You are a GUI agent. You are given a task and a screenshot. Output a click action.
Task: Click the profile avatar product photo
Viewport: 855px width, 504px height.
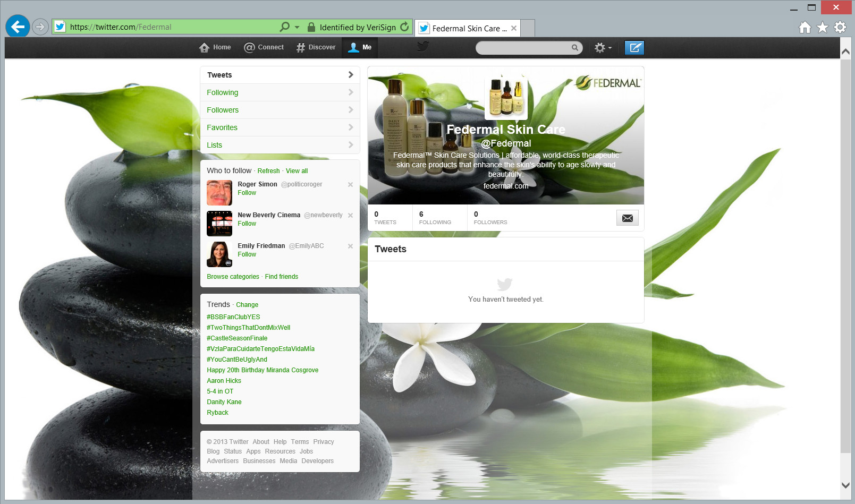506,97
